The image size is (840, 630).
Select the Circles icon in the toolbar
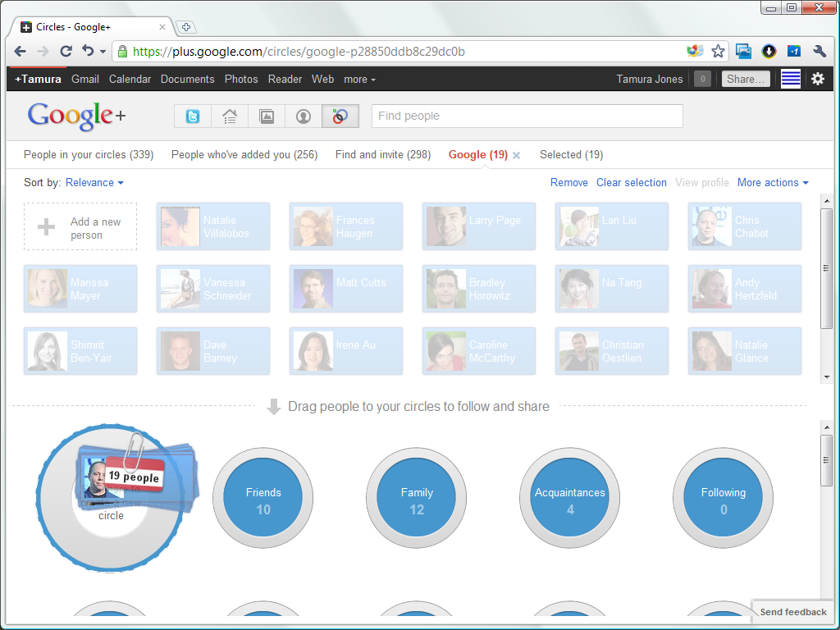(340, 116)
